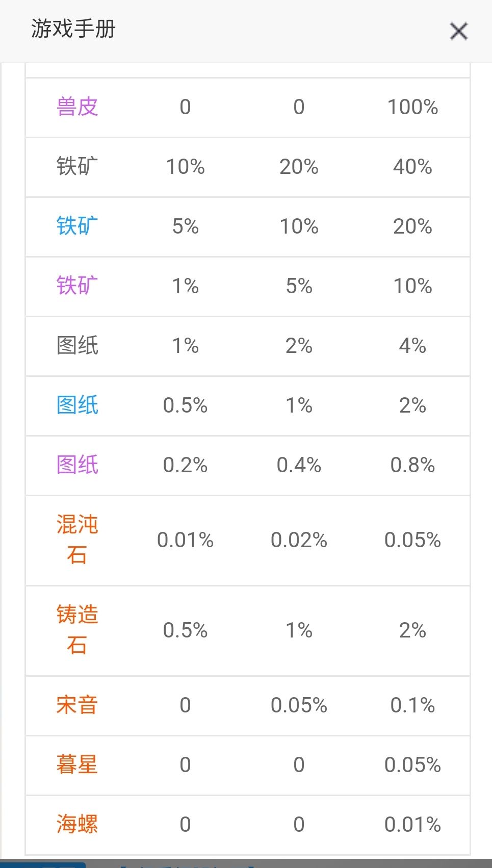The height and width of the screenshot is (868, 492).
Task: Open the orange 混沌石 item entry
Action: coord(77,540)
